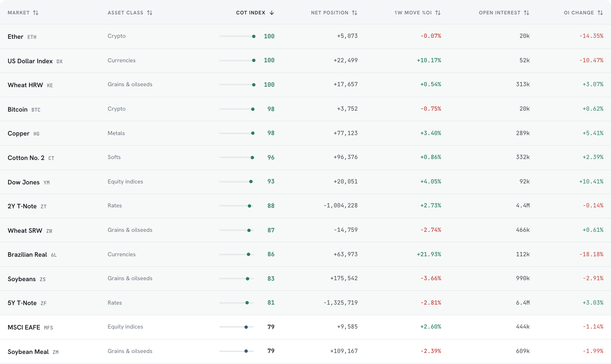
Task: Click the 1W MOVE %OI header label
Action: point(413,13)
